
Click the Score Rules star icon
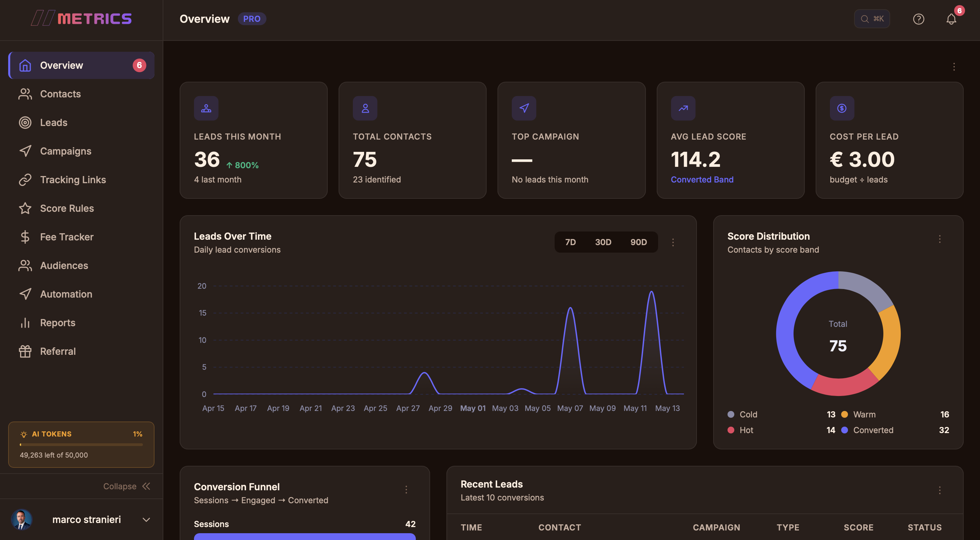[25, 208]
